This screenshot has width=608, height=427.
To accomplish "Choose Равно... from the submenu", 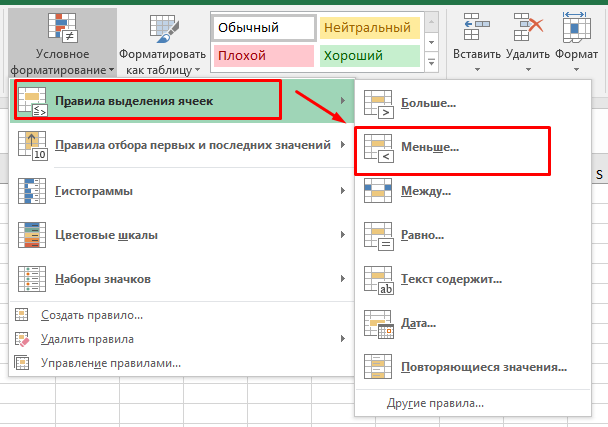I will [x=473, y=235].
